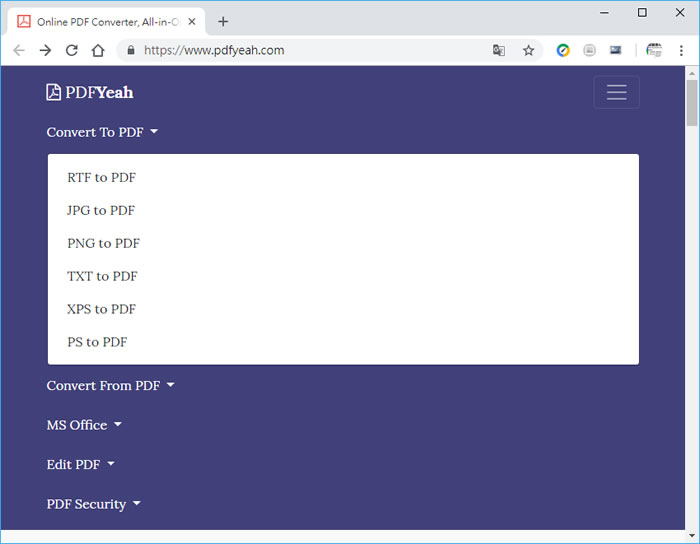Click the browser forward arrow
700x544 pixels.
pyautogui.click(x=45, y=50)
